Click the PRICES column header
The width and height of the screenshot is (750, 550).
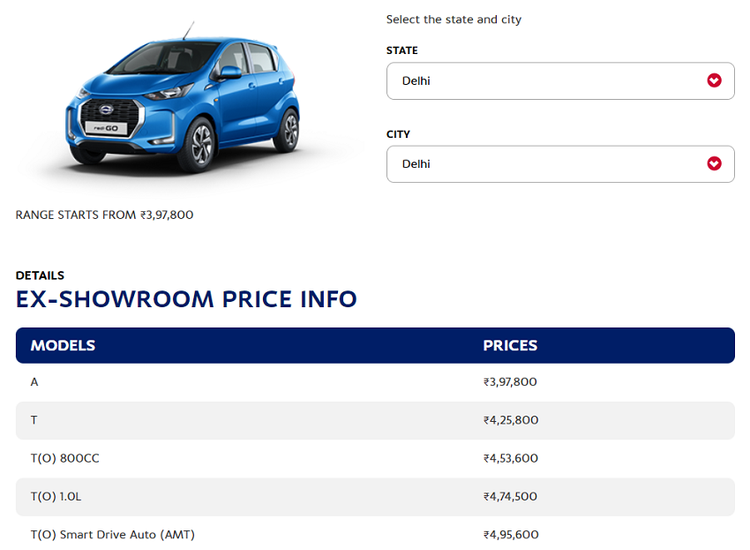click(510, 345)
